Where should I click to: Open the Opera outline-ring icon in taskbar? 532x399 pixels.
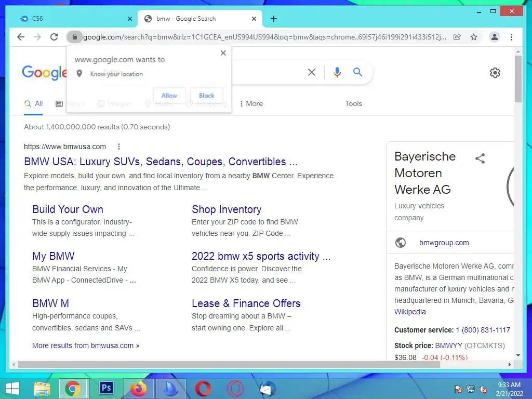coord(235,389)
